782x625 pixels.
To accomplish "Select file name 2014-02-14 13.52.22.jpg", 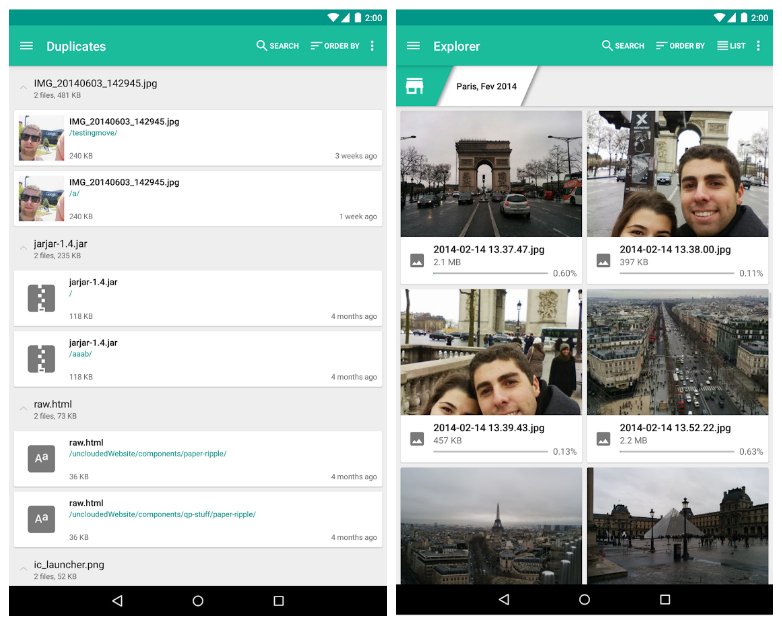I will point(675,428).
